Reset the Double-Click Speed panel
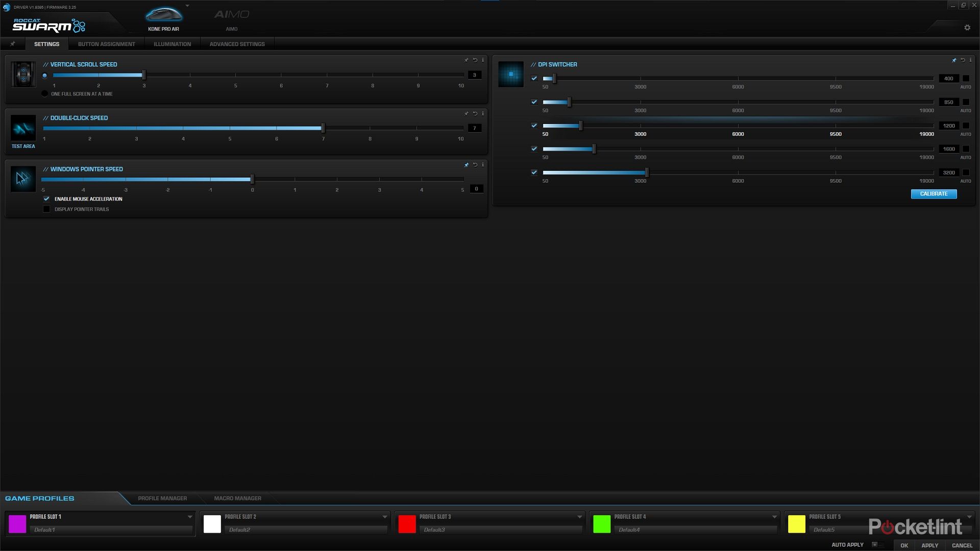The width and height of the screenshot is (980, 551). [x=475, y=113]
